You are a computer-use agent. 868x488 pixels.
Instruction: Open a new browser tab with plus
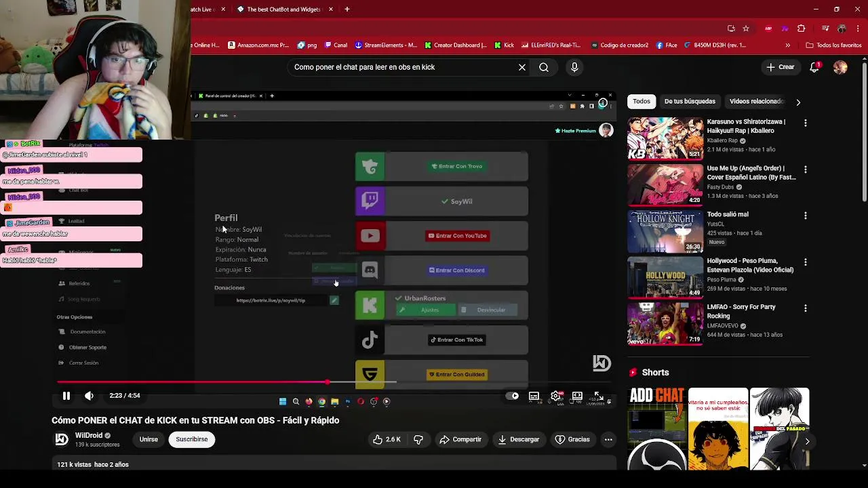click(347, 9)
